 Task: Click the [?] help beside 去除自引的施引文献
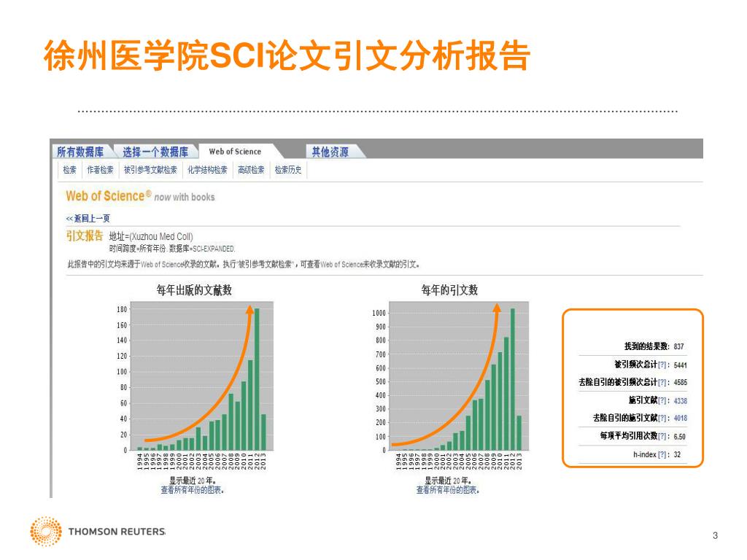(662, 418)
